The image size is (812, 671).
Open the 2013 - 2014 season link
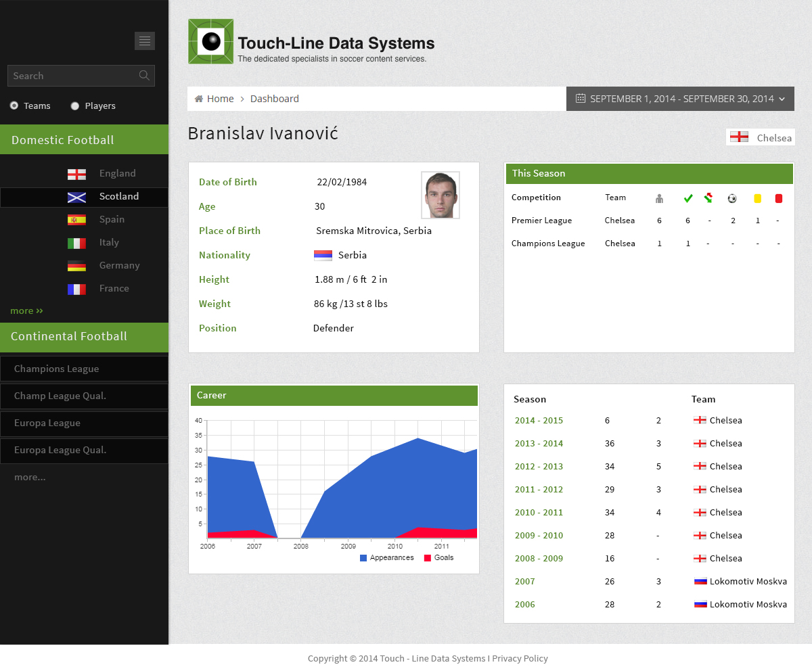tap(539, 443)
